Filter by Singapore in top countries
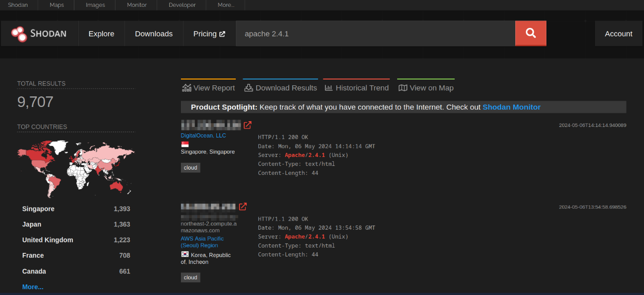Image resolution: width=644 pixels, height=295 pixels. (38, 209)
